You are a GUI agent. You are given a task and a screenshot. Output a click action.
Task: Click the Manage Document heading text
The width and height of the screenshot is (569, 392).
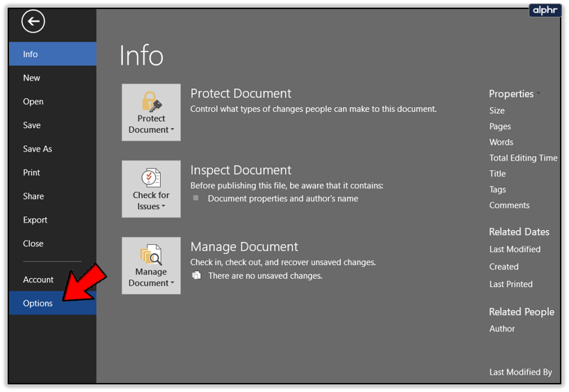point(244,247)
